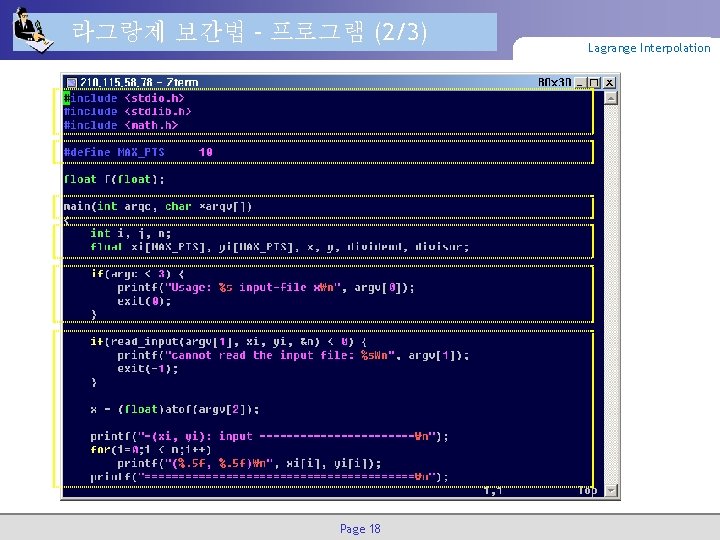Click the 'float f(float);' declaration
This screenshot has height=540, width=720.
click(114, 180)
